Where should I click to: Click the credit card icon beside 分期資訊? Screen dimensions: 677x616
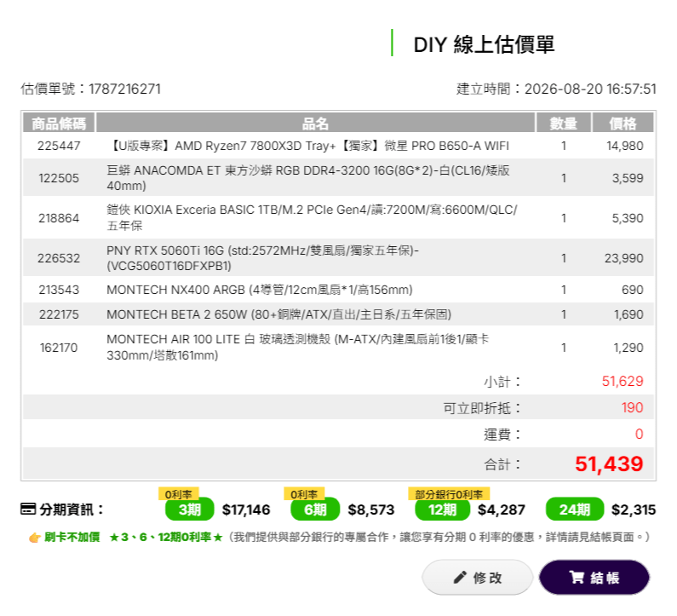[x=28, y=509]
